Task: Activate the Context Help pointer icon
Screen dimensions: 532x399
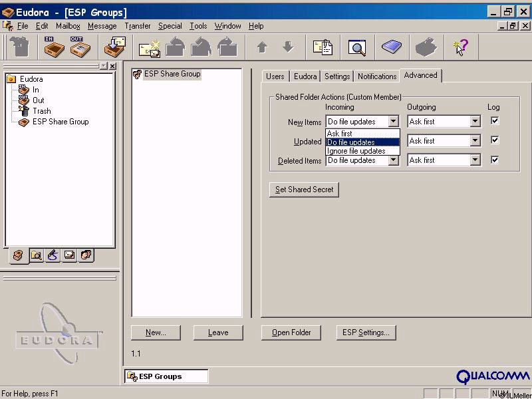Action: [x=460, y=47]
